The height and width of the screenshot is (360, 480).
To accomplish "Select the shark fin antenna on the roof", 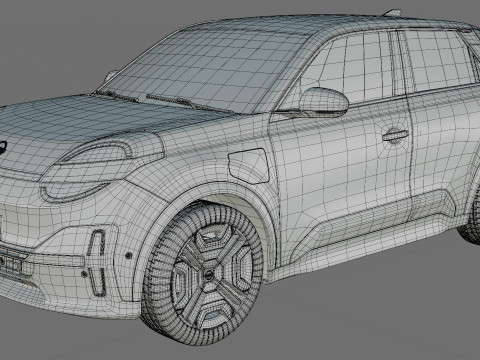I will (392, 13).
